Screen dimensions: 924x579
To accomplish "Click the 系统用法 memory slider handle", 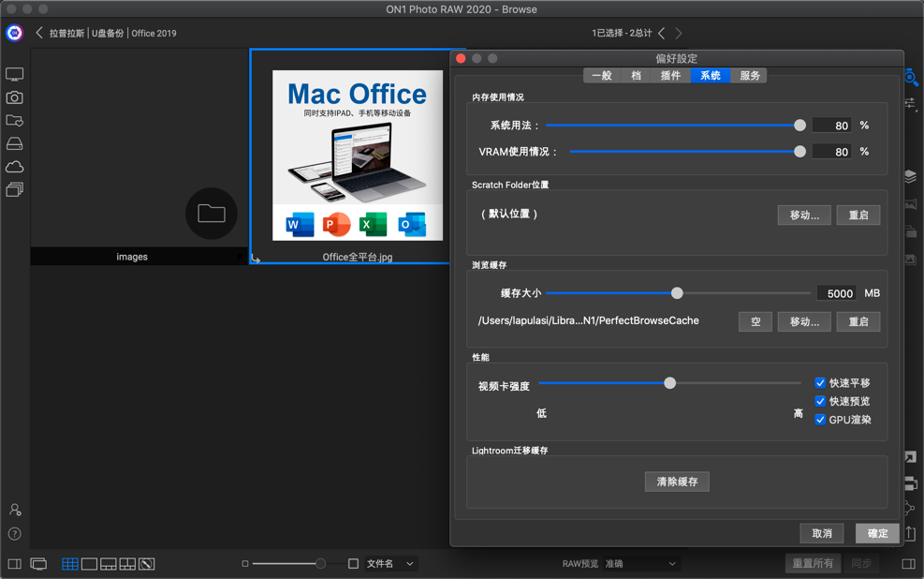I will pos(799,125).
